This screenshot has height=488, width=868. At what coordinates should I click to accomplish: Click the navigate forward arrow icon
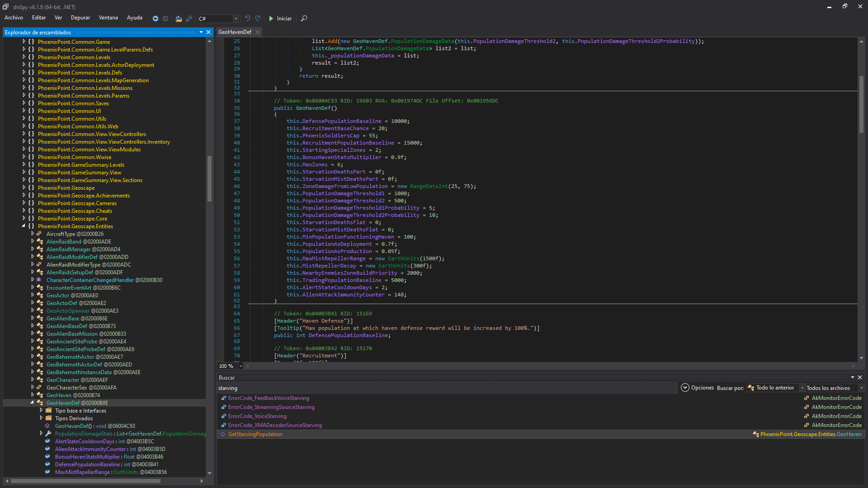click(x=165, y=19)
